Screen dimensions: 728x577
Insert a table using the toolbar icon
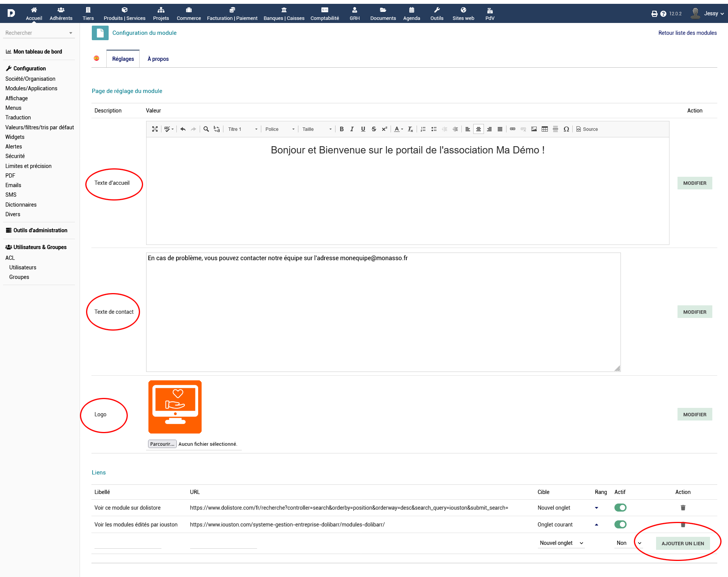click(x=545, y=129)
